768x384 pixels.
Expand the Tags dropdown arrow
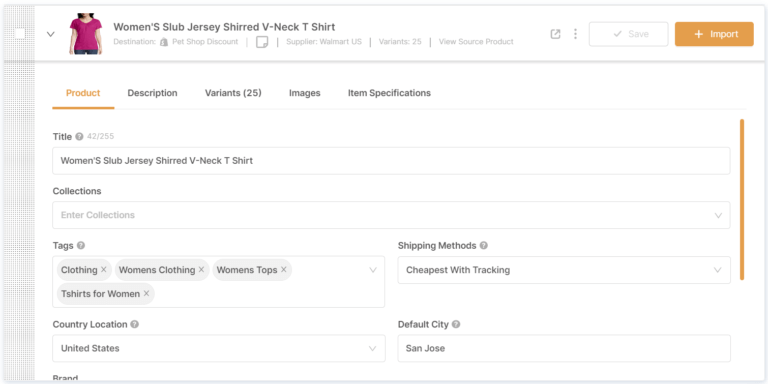tap(373, 270)
